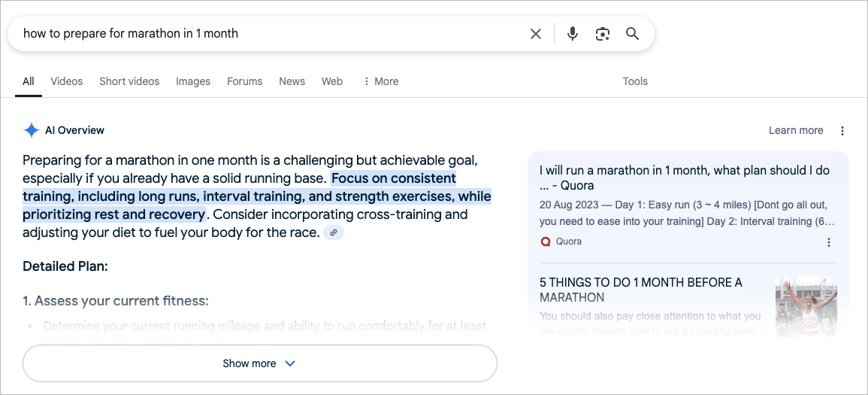Switch to the Videos tab
The height and width of the screenshot is (395, 868).
[x=66, y=81]
